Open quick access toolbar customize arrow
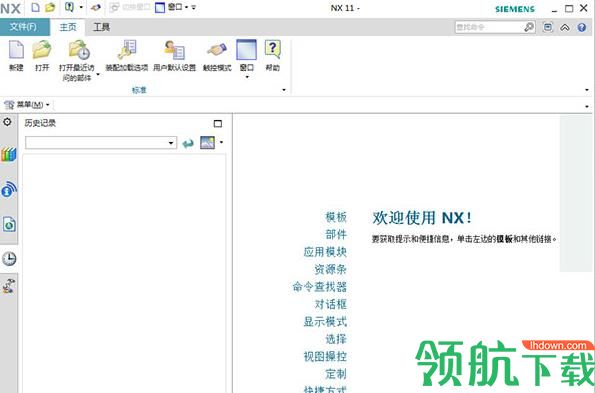This screenshot has width=595, height=393. coord(194,7)
